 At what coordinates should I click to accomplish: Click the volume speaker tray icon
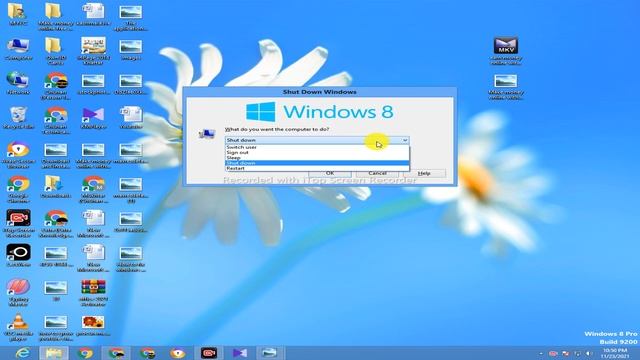click(589, 353)
